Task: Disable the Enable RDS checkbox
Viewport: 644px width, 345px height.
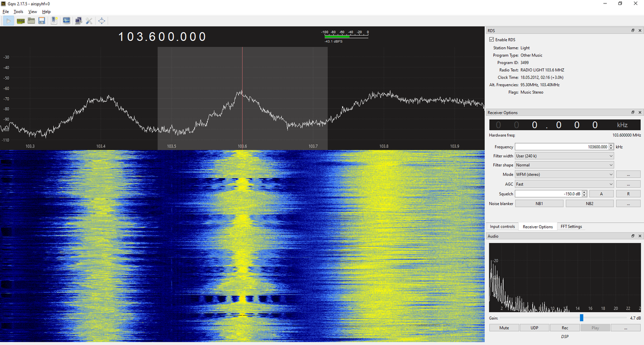Action: tap(492, 39)
